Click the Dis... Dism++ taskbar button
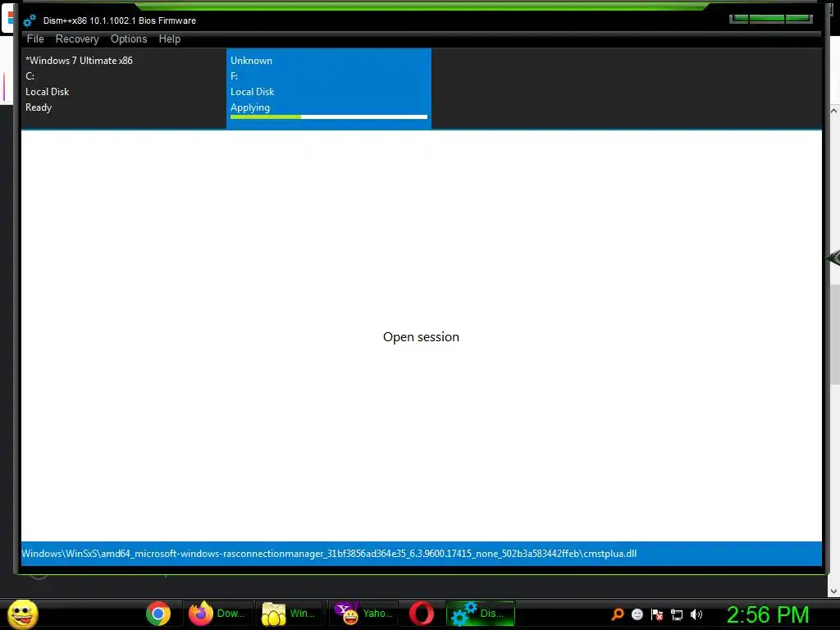 click(x=480, y=614)
